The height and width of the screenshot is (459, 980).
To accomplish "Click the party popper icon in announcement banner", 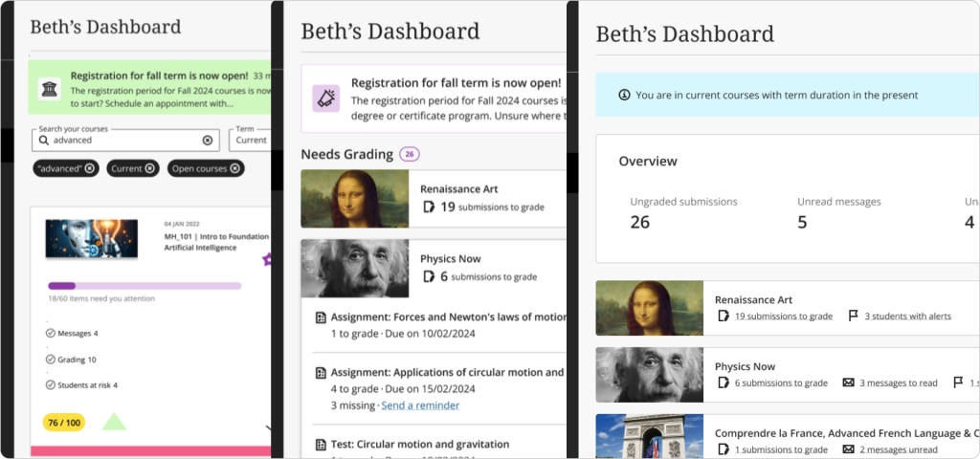I will (x=326, y=98).
